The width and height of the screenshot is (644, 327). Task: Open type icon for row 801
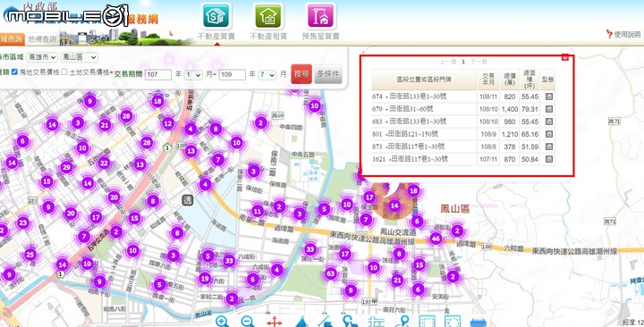click(548, 134)
